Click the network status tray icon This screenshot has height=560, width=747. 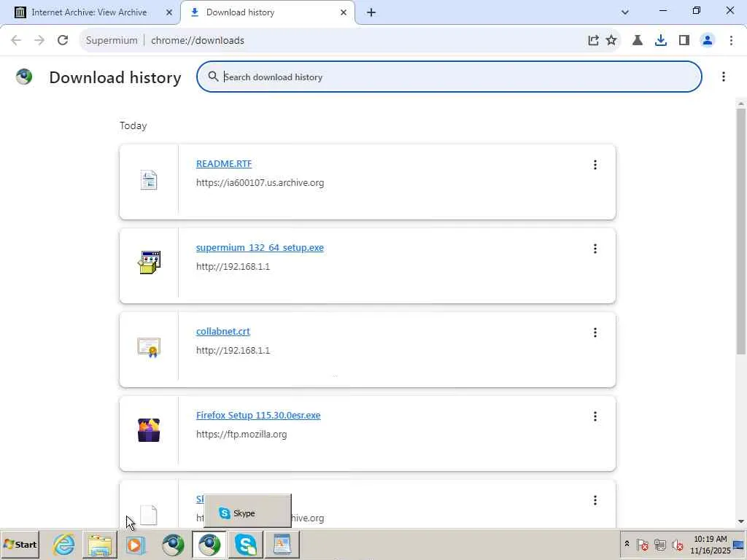click(x=659, y=544)
